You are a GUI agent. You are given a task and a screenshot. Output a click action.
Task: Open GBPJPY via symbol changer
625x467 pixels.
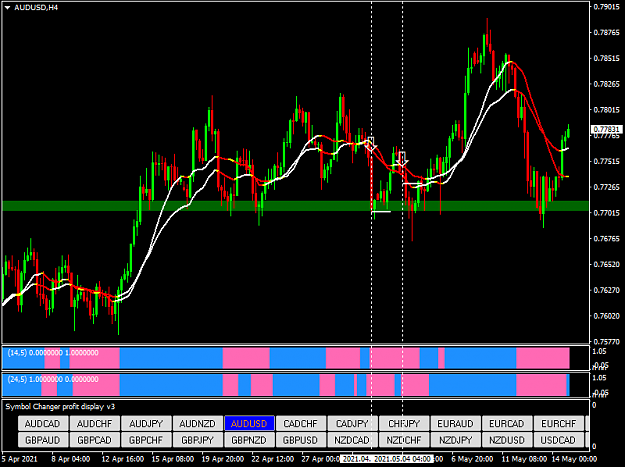tap(198, 440)
